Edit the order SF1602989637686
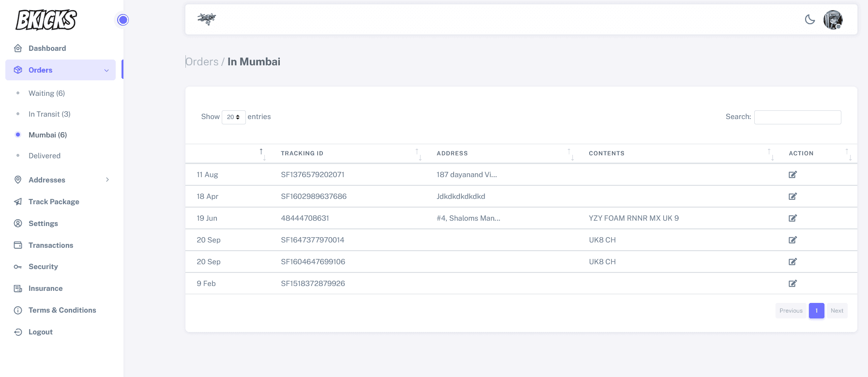 point(792,196)
